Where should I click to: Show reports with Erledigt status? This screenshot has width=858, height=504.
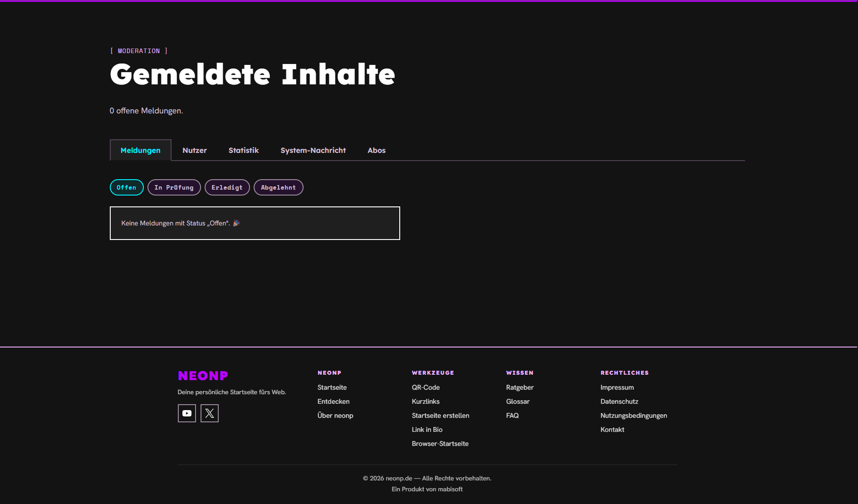tap(227, 187)
